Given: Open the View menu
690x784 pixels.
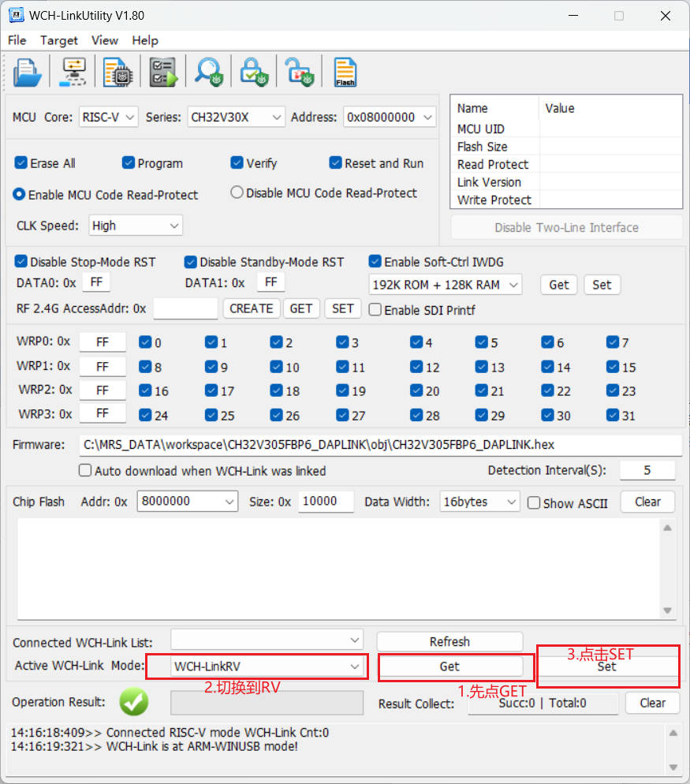Looking at the screenshot, I should click(x=105, y=40).
